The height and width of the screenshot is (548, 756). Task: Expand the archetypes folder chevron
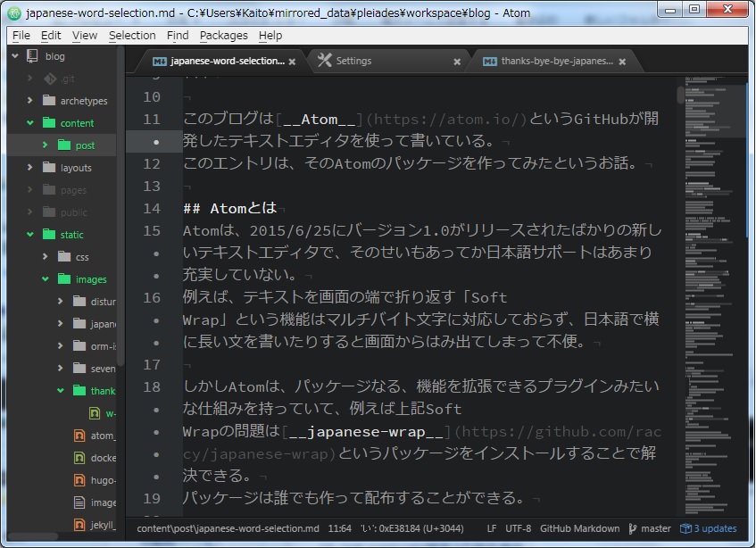29,100
